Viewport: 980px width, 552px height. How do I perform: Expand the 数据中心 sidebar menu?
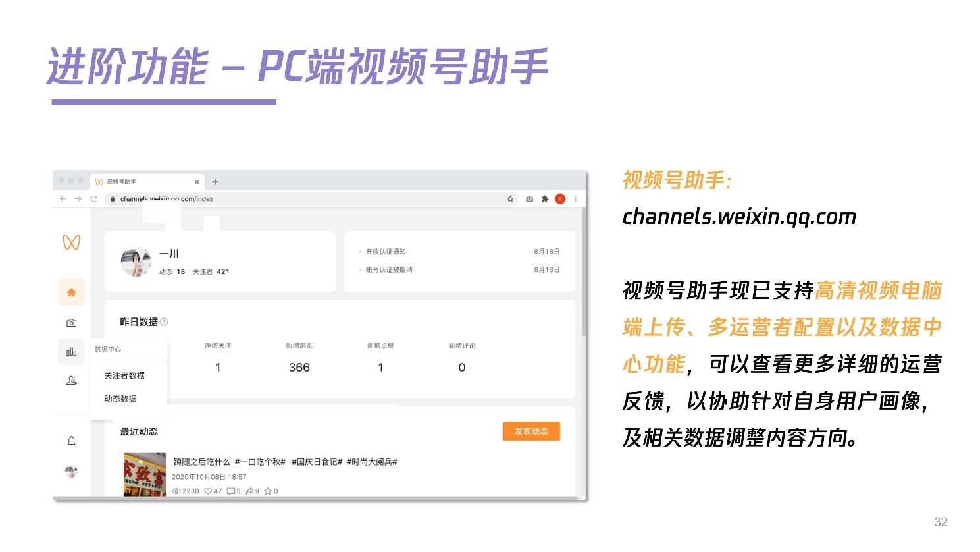[x=107, y=349]
